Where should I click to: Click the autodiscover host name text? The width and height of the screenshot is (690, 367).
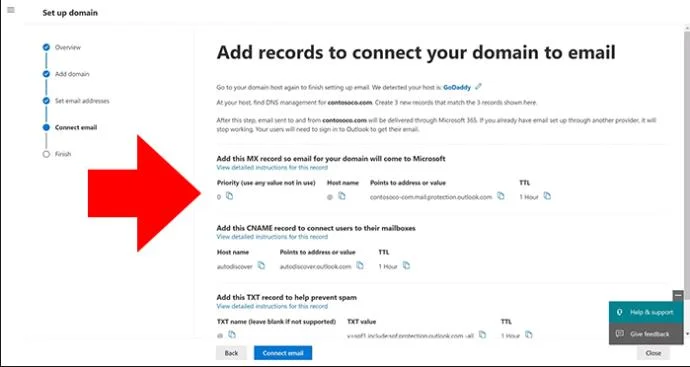click(235, 267)
